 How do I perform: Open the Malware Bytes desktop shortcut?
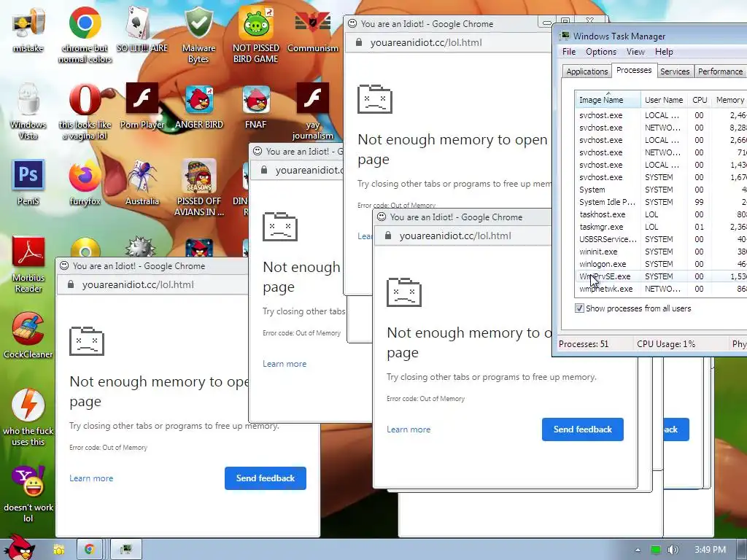tap(198, 34)
